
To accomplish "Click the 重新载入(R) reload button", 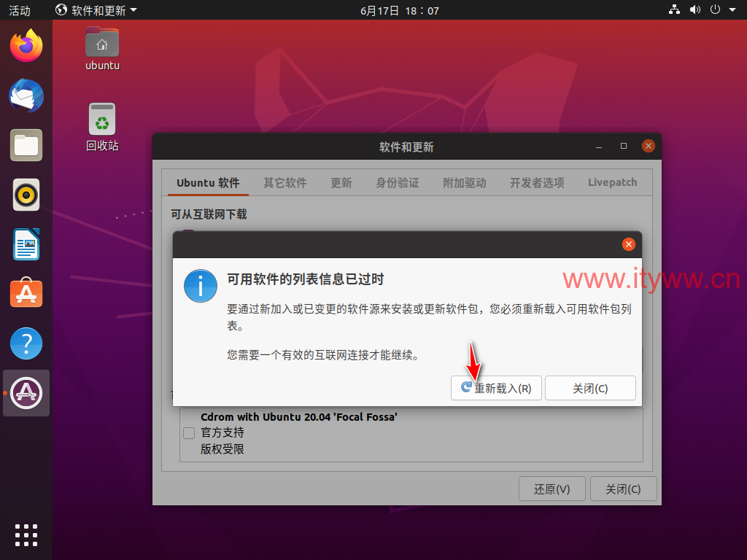I will point(496,388).
